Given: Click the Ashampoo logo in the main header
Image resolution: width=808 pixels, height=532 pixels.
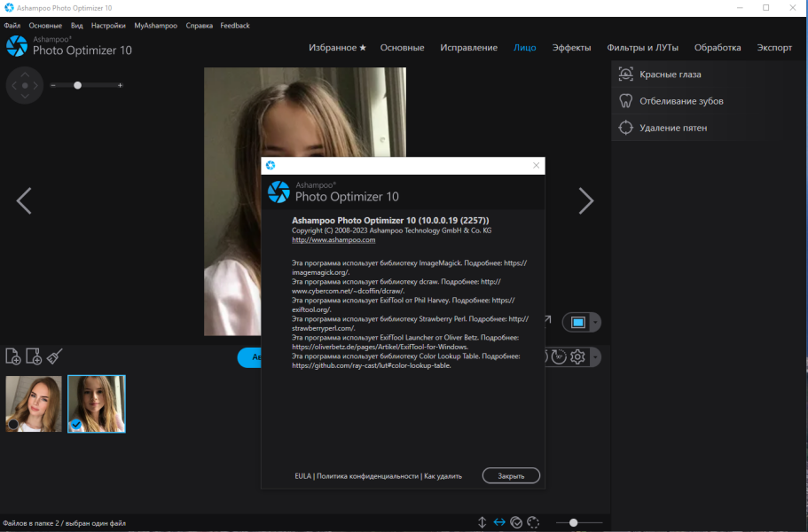Looking at the screenshot, I should 17,46.
